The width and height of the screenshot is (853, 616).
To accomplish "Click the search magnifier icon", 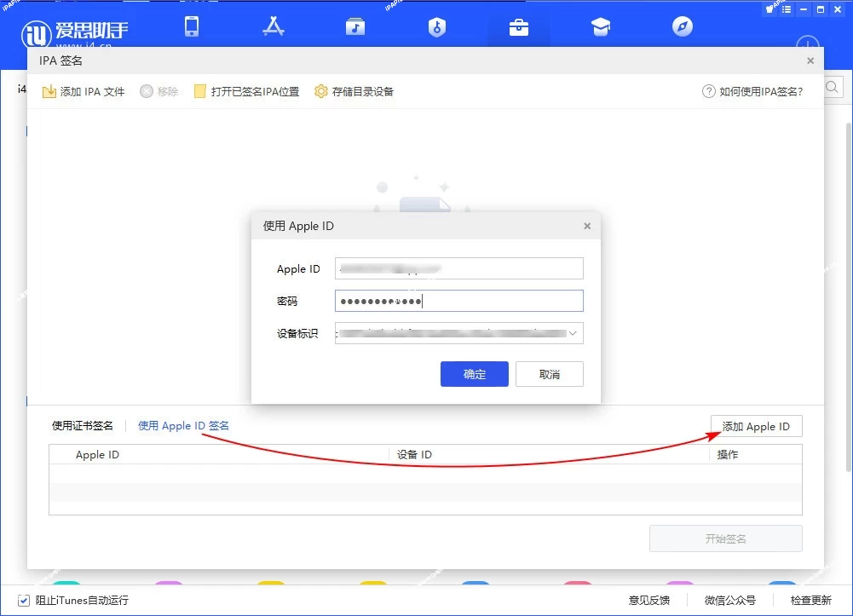I will point(833,87).
